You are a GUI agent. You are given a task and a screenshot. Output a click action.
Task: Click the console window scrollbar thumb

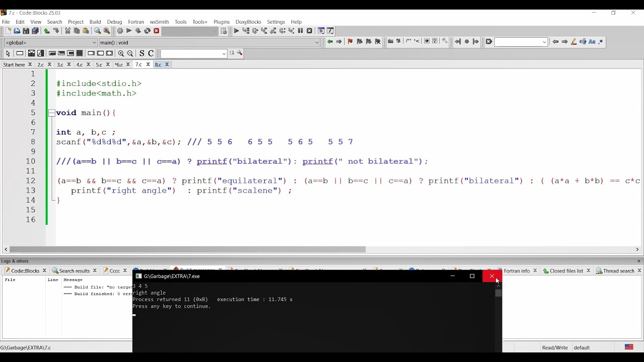pos(498,293)
